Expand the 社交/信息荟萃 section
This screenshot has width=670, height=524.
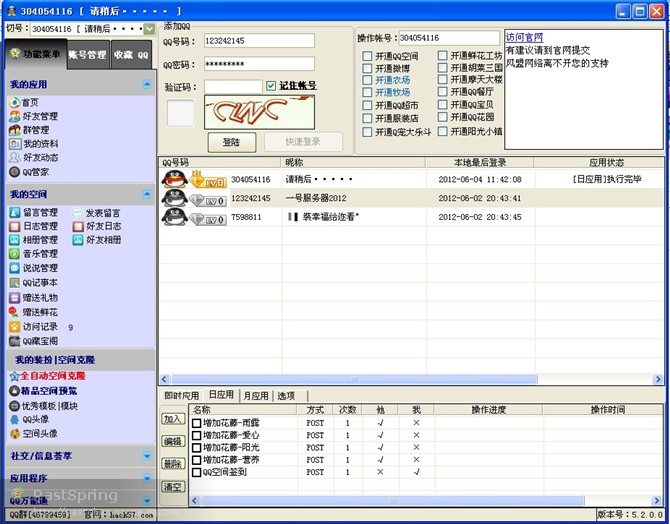click(x=147, y=456)
